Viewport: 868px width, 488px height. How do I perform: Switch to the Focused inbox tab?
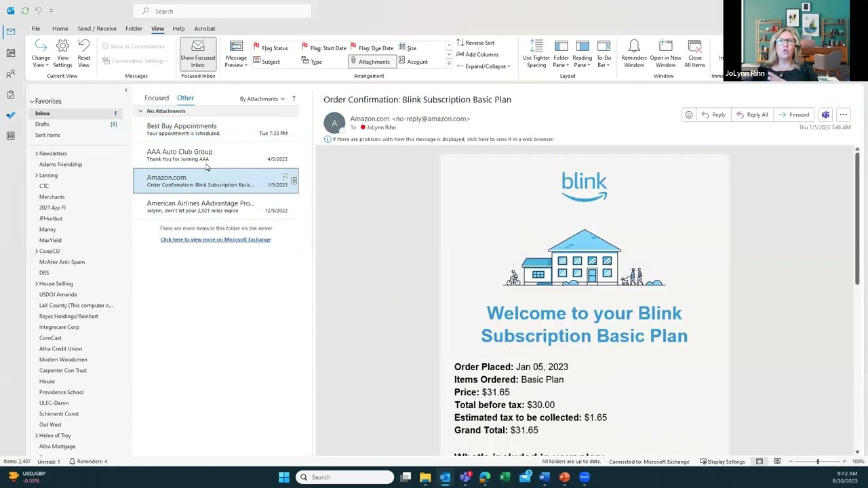157,98
